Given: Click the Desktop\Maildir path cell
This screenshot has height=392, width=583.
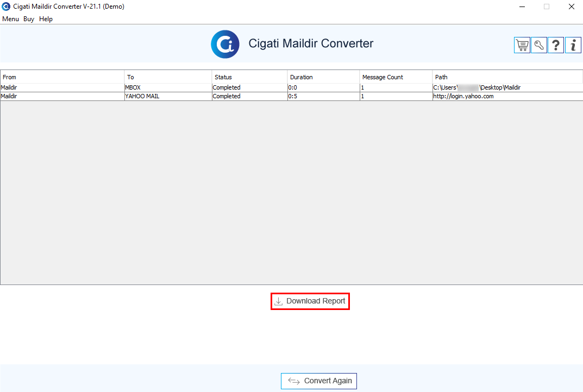Looking at the screenshot, I should click(507, 88).
